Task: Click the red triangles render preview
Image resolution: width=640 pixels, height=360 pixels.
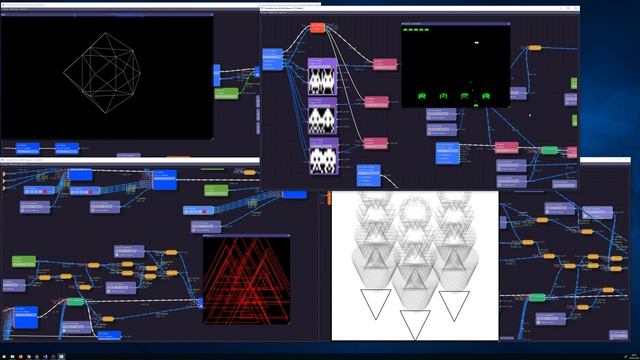Action: 247,281
